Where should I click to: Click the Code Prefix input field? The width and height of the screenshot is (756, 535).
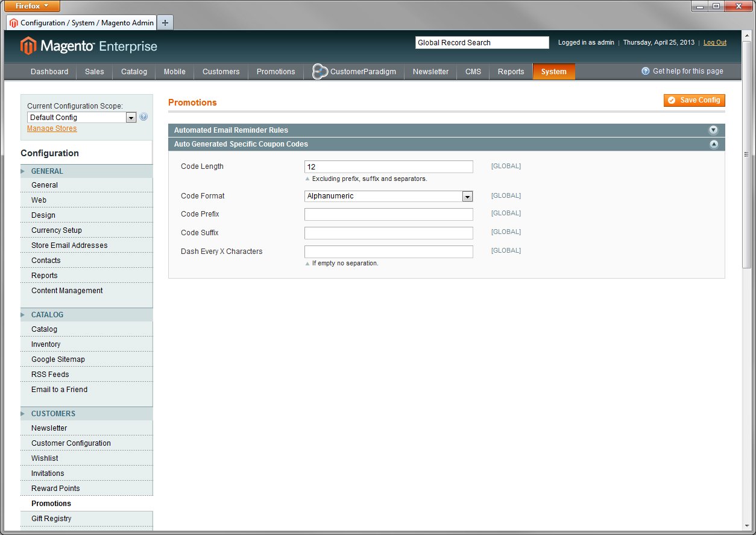point(389,214)
